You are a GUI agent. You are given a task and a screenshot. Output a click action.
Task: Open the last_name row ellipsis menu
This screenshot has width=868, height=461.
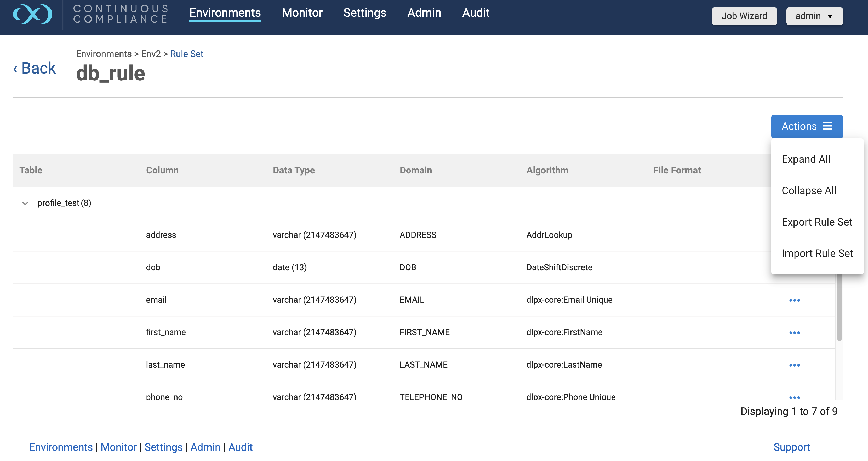tap(794, 365)
